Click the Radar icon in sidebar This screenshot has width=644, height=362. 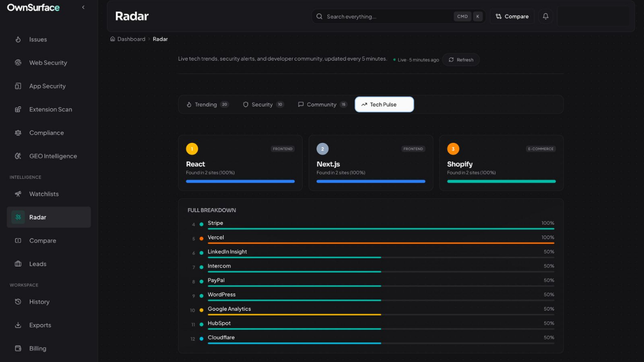point(18,217)
